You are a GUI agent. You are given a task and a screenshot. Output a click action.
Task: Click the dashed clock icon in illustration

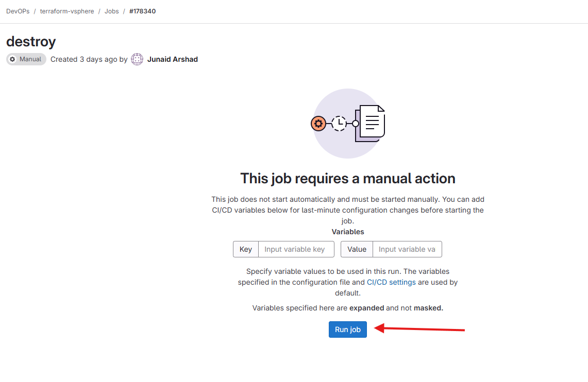click(339, 124)
